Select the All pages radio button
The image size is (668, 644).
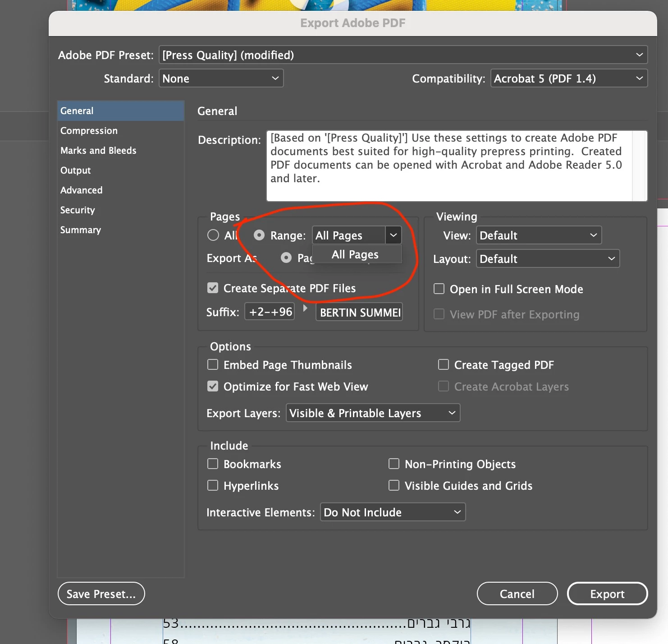pos(213,235)
